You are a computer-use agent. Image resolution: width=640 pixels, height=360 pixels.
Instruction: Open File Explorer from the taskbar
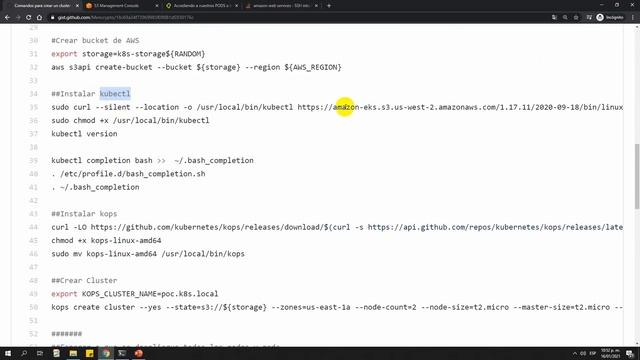pyautogui.click(x=73, y=353)
